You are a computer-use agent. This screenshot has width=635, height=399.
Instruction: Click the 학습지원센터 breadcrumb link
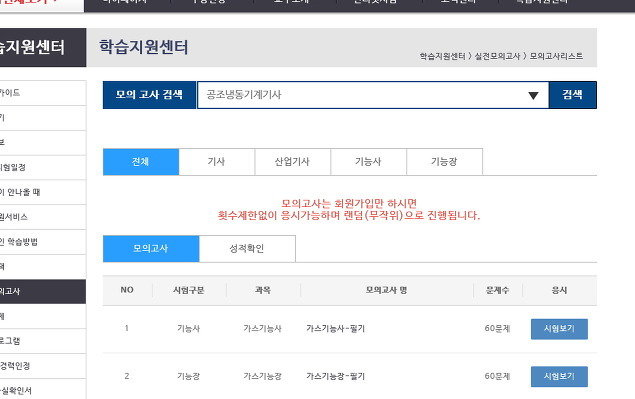tap(442, 56)
